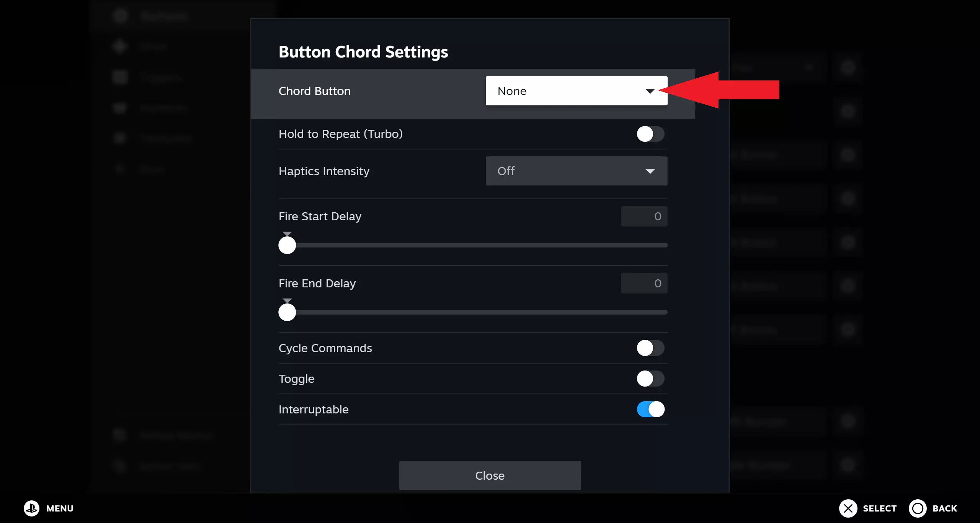Expand Haptics Intensity dropdown set to Off

pos(576,171)
